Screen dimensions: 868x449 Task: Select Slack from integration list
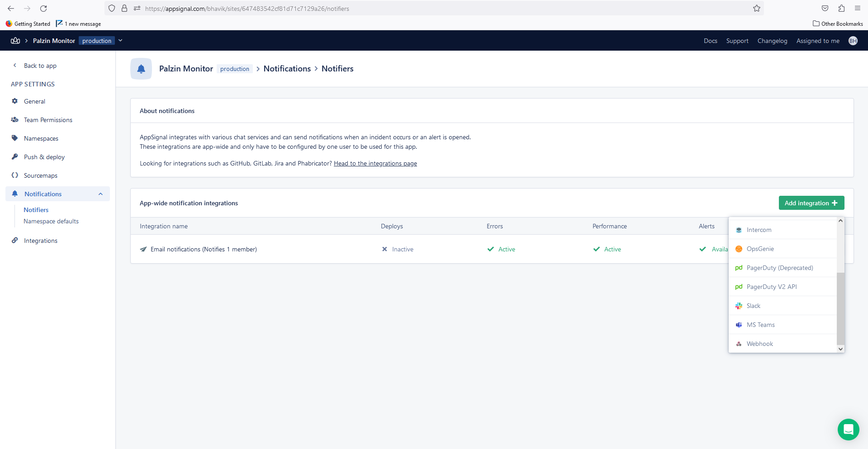pos(783,306)
